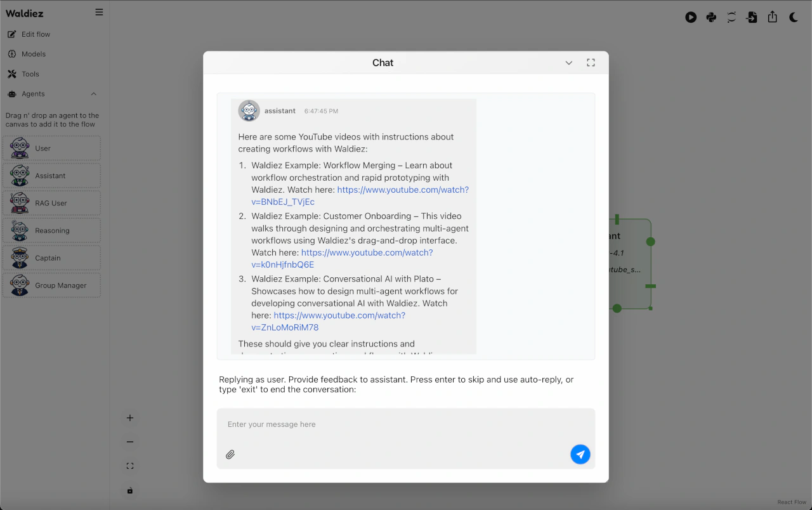
Task: Click the 'Enter your message here' input field
Action: tap(393, 424)
